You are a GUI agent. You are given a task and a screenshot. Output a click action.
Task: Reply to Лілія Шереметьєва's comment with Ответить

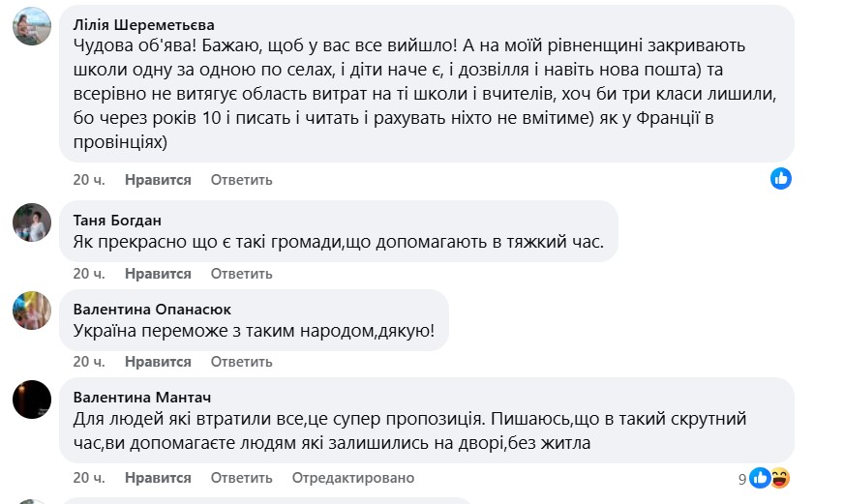tap(241, 180)
